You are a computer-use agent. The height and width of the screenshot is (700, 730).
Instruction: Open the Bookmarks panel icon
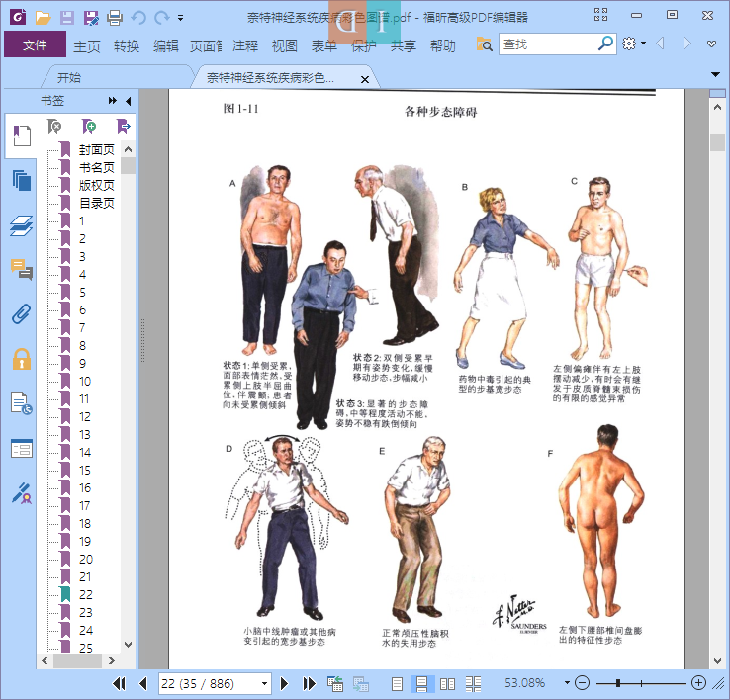point(22,135)
